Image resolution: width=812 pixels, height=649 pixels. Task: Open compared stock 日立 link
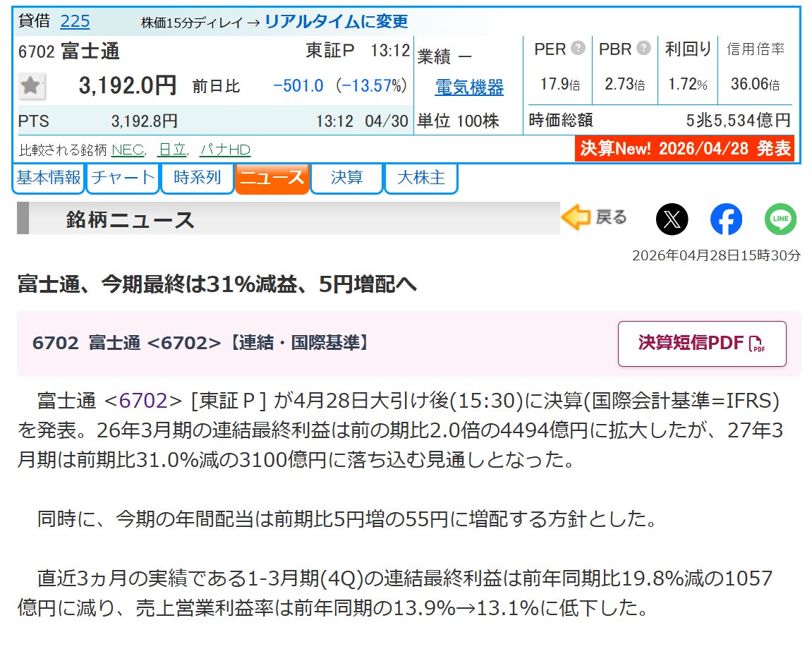172,150
